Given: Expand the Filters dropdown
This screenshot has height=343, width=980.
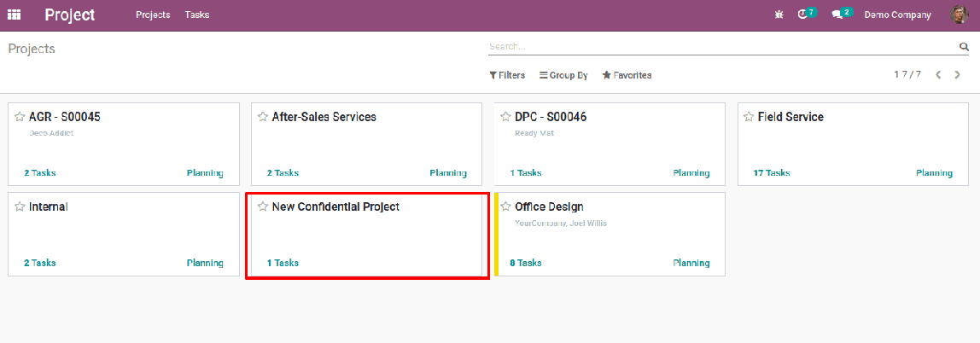Looking at the screenshot, I should coord(507,75).
